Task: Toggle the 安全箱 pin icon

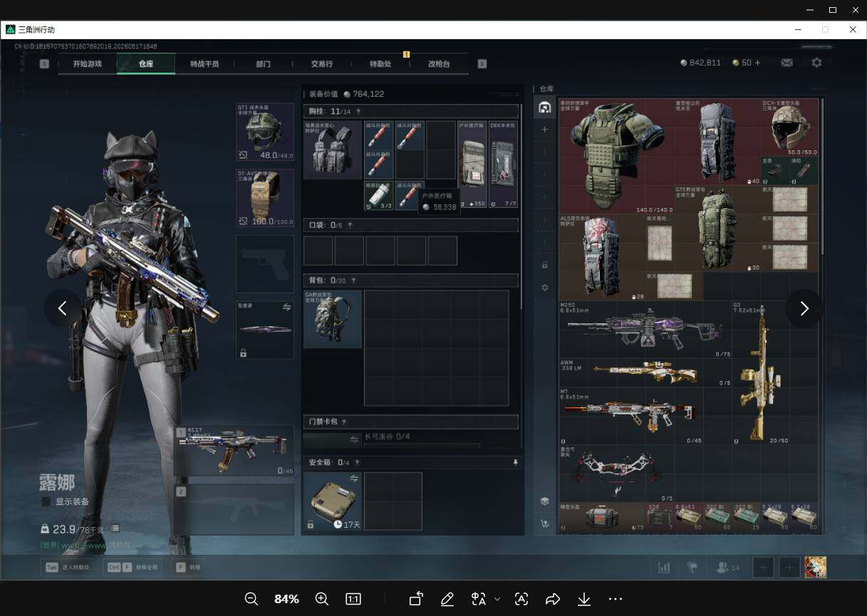Action: [x=516, y=463]
